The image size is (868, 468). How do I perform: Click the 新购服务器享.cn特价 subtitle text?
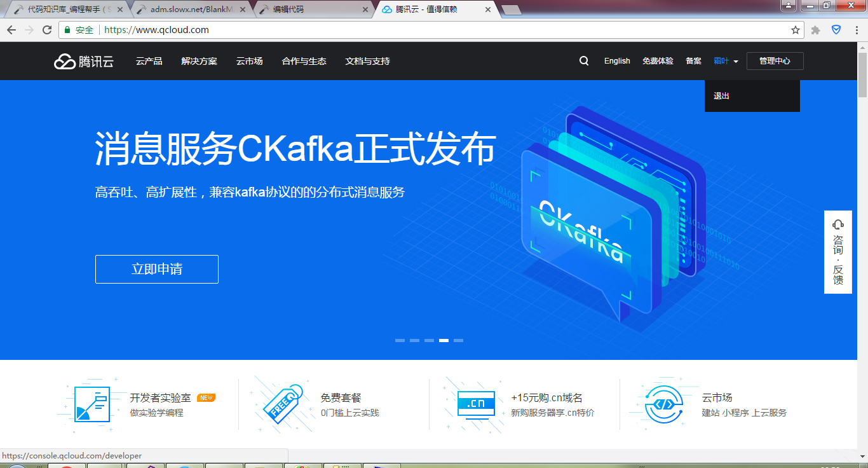[552, 413]
